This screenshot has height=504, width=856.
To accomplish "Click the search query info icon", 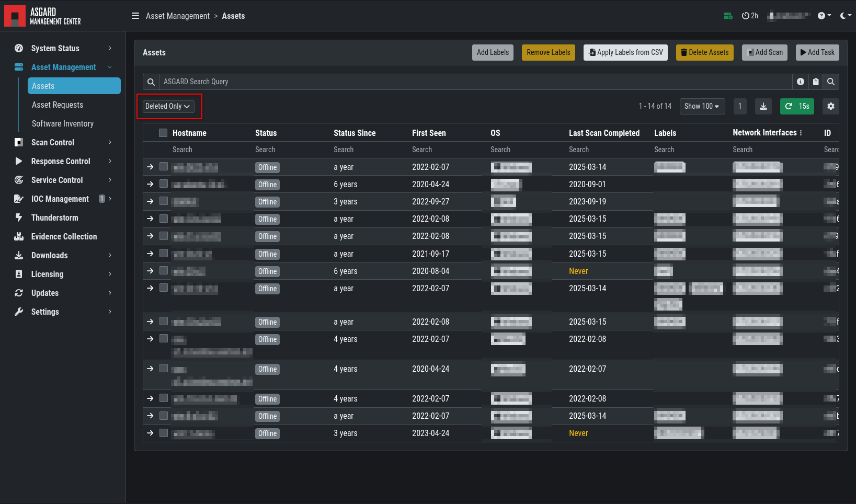I will (801, 82).
